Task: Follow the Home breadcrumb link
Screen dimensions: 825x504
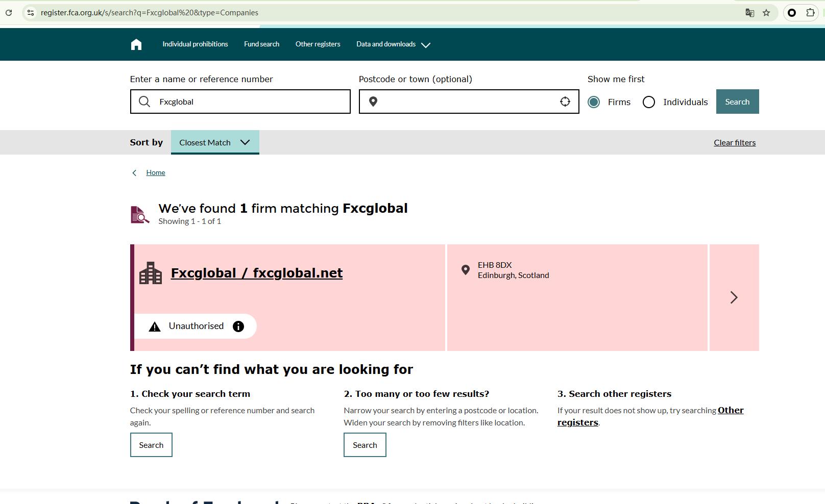Action: [x=156, y=173]
